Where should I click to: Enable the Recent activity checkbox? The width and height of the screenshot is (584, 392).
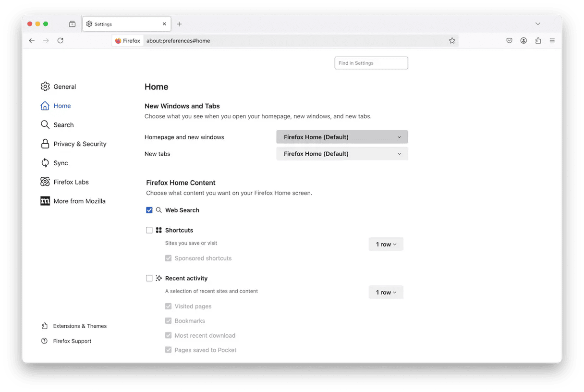pyautogui.click(x=149, y=279)
